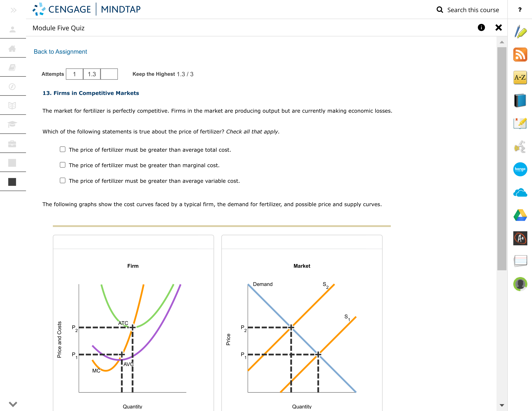532x411 pixels.
Task: Check 'greater than average variable cost' option
Action: (63, 180)
